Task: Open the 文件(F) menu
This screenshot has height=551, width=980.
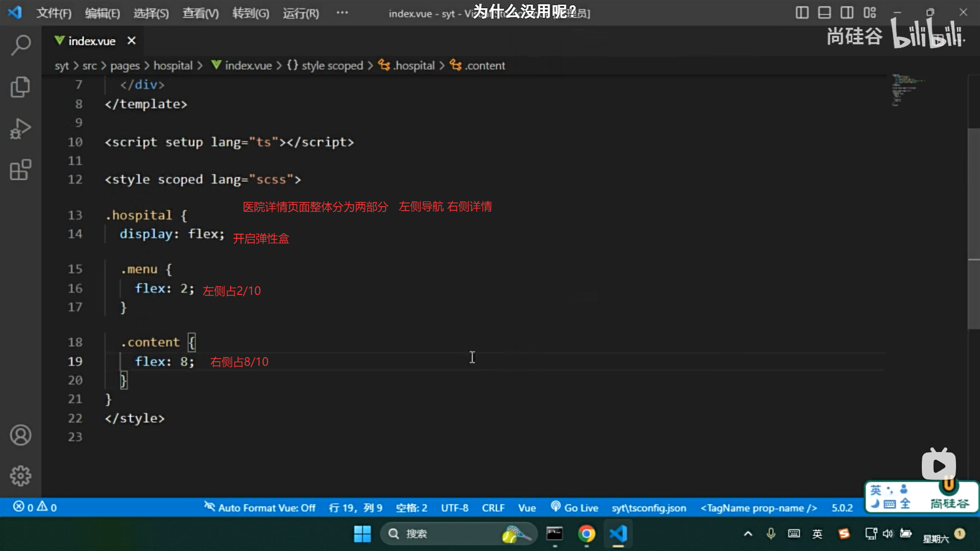Action: point(54,13)
